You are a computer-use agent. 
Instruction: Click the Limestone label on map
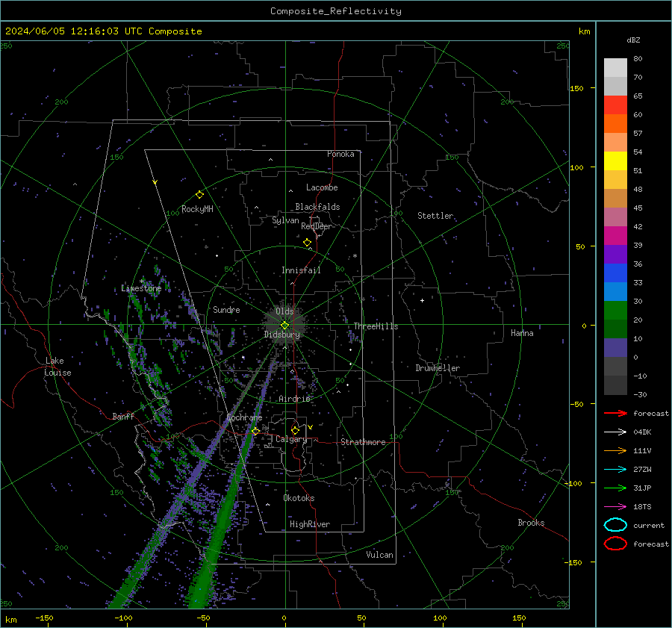[x=141, y=288]
